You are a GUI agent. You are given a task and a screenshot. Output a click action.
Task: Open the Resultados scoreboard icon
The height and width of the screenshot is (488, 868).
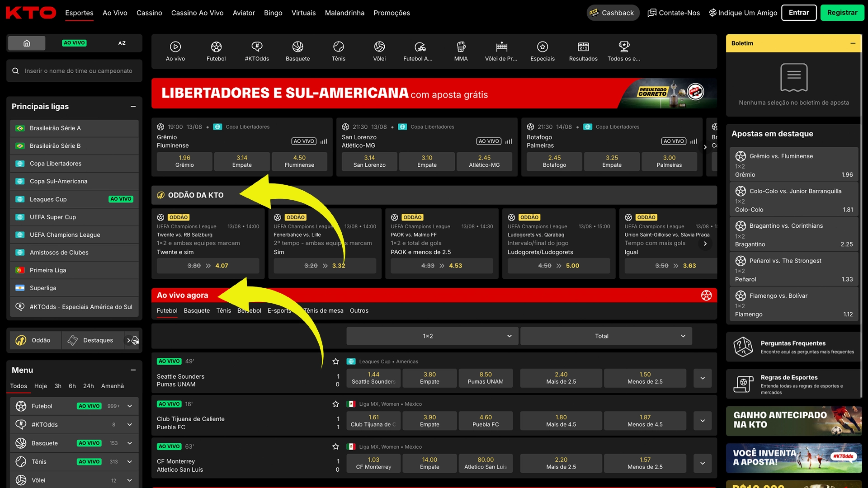tap(583, 51)
